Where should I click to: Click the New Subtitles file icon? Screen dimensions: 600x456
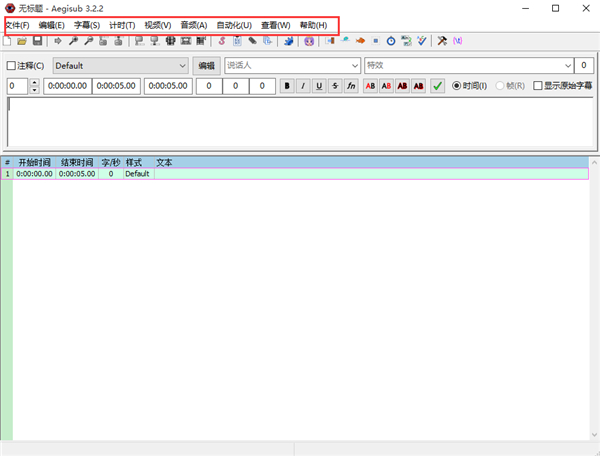[x=9, y=41]
